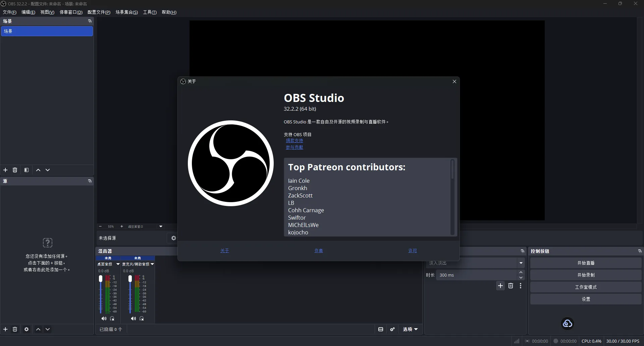The width and height of the screenshot is (644, 346).
Task: Expand the 桌面音频 channel dropdown arrow
Action: (x=118, y=264)
